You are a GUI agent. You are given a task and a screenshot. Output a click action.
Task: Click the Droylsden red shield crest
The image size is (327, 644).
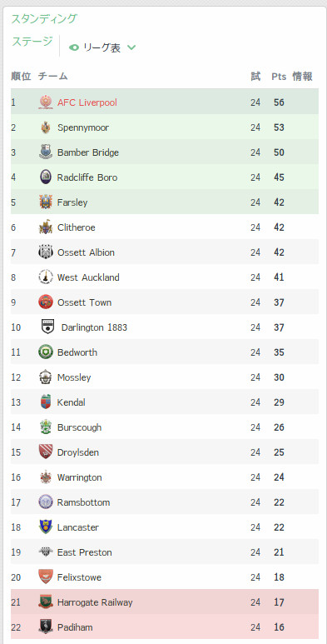tap(46, 452)
